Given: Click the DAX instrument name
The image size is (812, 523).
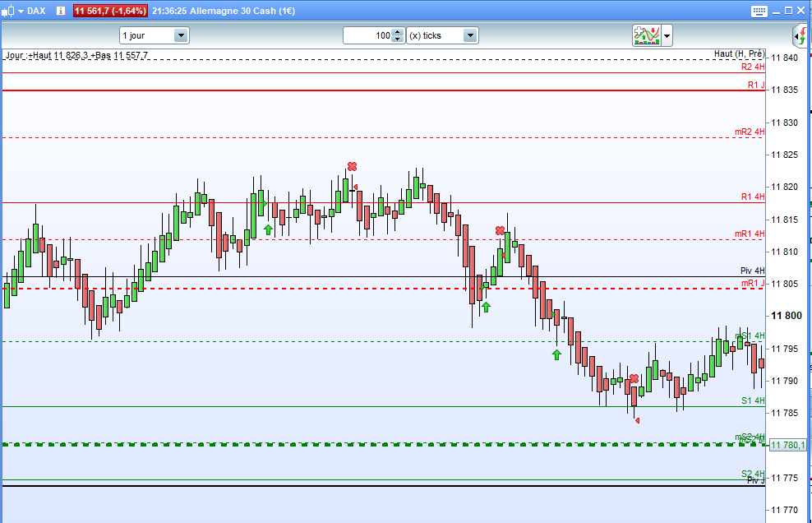Looking at the screenshot, I should [36, 11].
